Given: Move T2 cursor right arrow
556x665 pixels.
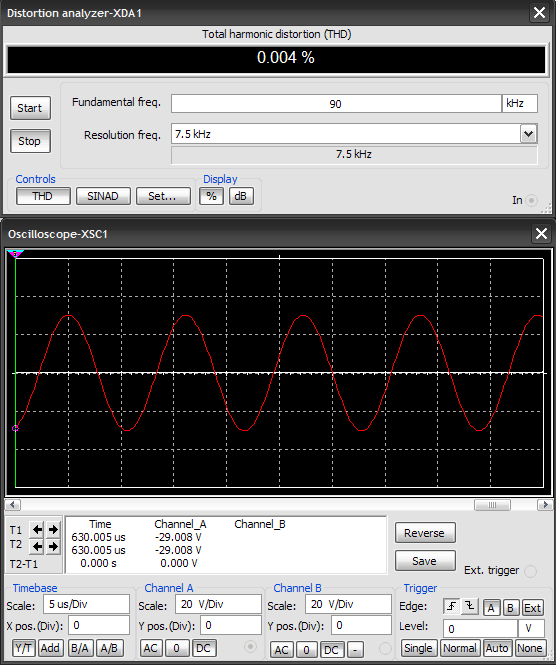Looking at the screenshot, I should pos(53,546).
